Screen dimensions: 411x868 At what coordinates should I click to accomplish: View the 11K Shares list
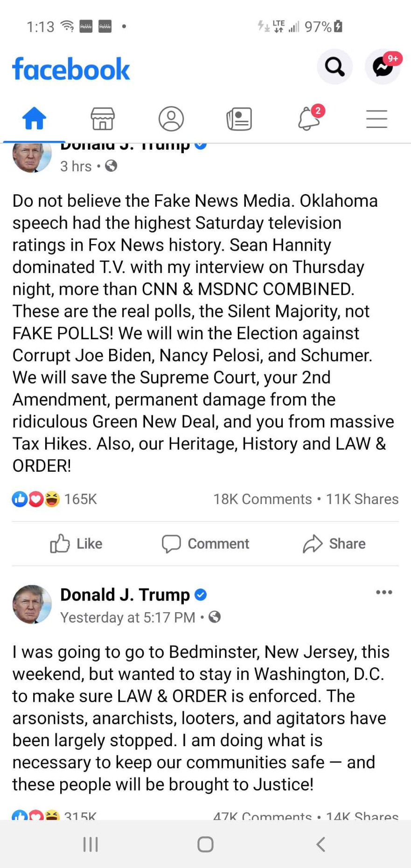tap(362, 499)
